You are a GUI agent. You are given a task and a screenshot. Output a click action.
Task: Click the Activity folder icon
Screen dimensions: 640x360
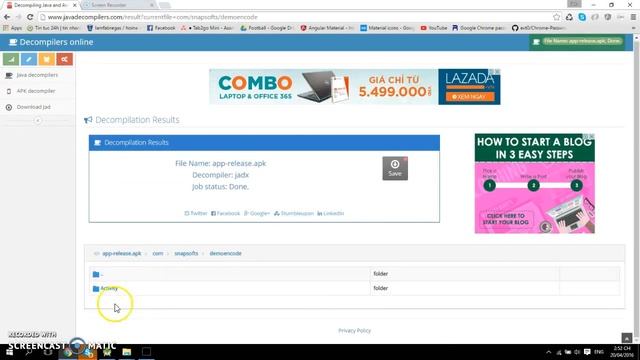click(96, 289)
